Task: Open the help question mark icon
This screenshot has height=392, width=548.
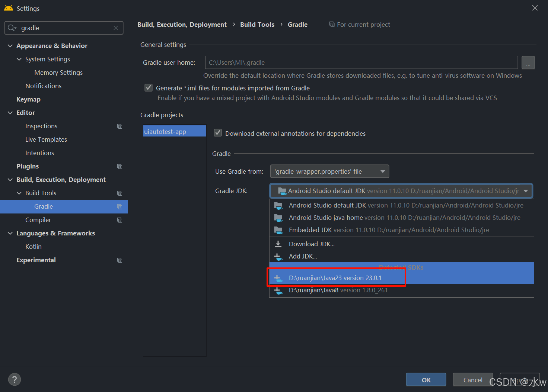Action: tap(14, 379)
